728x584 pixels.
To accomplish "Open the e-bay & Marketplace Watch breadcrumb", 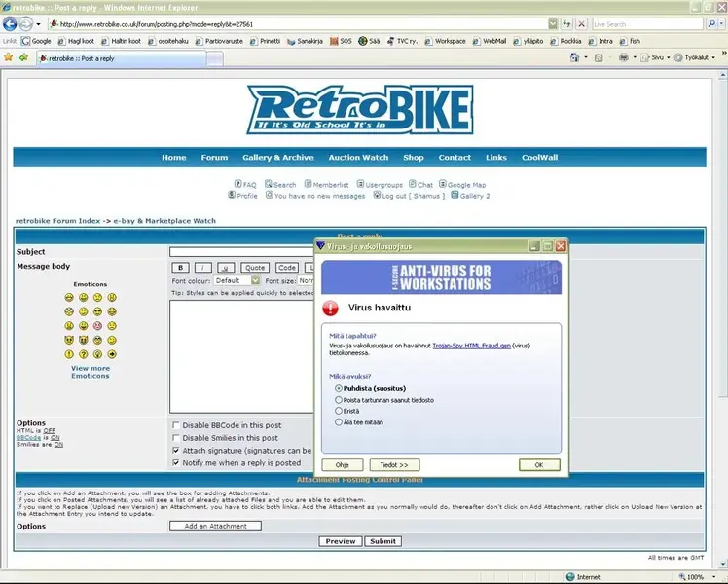I will [x=164, y=221].
